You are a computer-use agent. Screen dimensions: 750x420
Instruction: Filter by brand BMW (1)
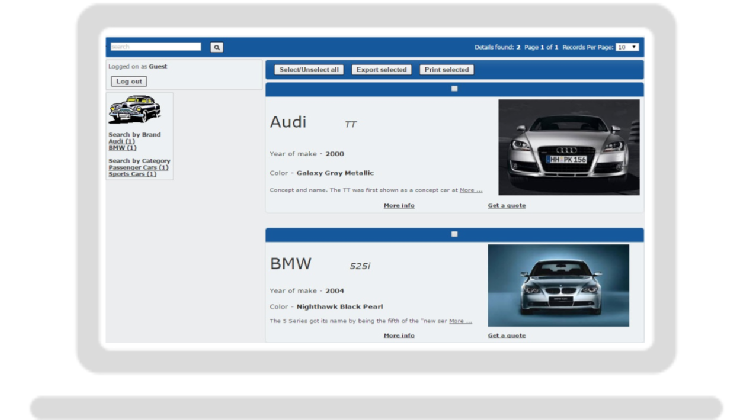click(x=122, y=148)
